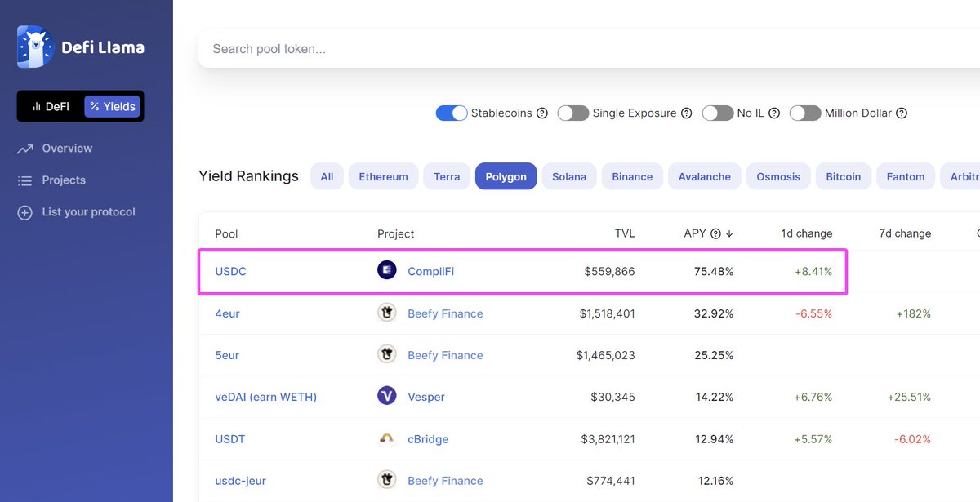This screenshot has height=502, width=980.
Task: Open the Stablecoins help tooltip icon
Action: coord(541,113)
